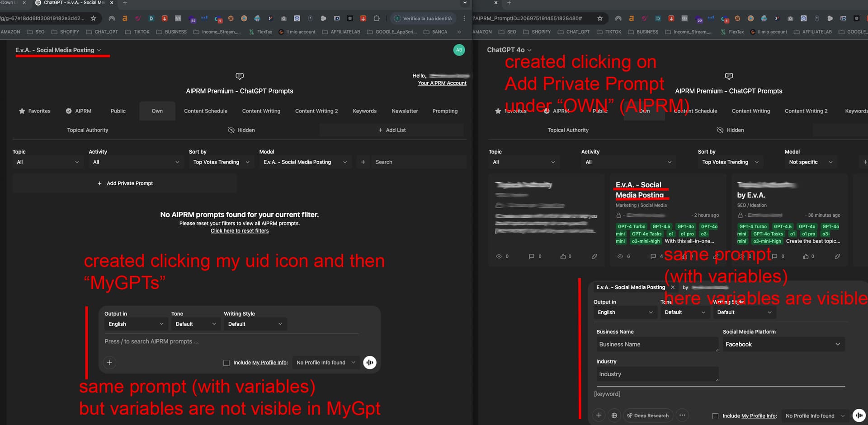The image size is (868, 425).
Task: Remove selected E.v.A. Social Media Posting prompt
Action: coord(673,287)
